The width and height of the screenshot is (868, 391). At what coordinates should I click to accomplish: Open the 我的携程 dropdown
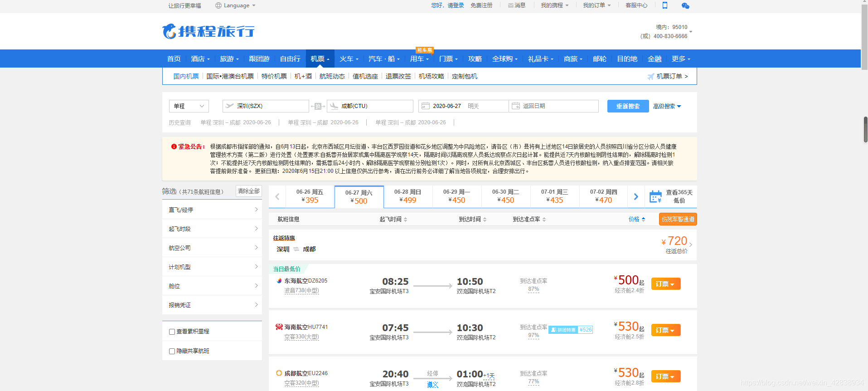click(x=554, y=5)
